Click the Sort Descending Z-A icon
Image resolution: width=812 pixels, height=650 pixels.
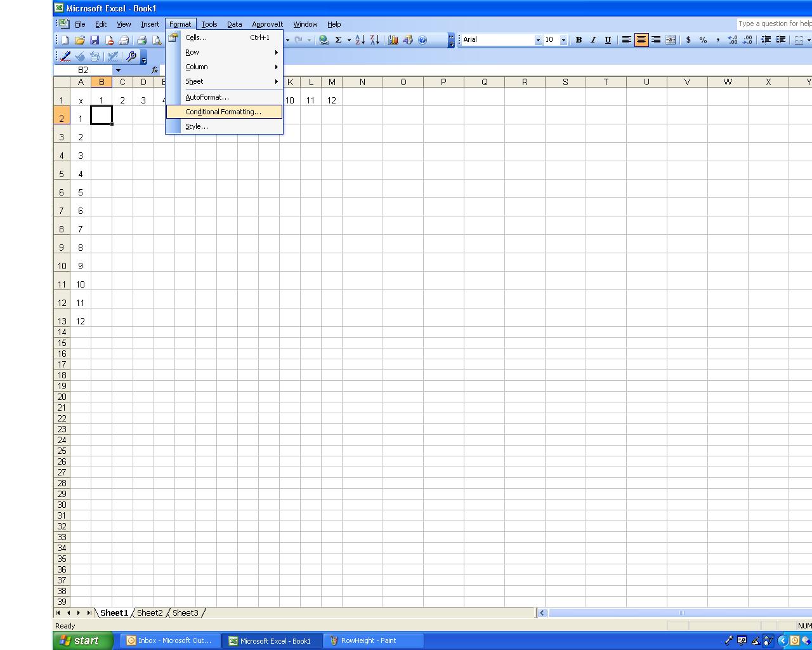[x=375, y=40]
